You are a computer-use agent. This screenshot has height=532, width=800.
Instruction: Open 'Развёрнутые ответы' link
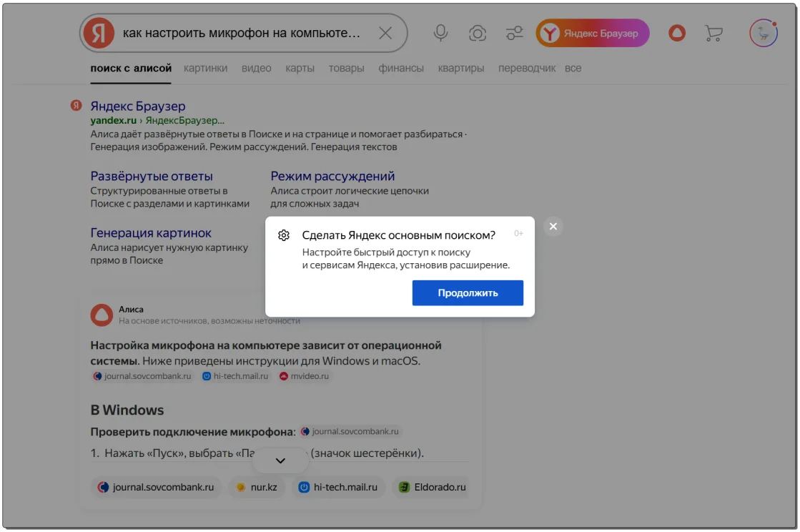point(152,176)
